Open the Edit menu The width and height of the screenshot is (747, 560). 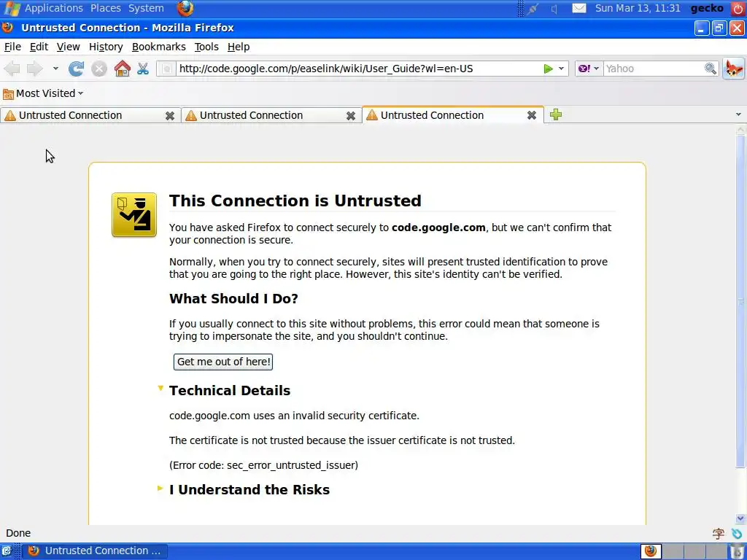click(39, 47)
